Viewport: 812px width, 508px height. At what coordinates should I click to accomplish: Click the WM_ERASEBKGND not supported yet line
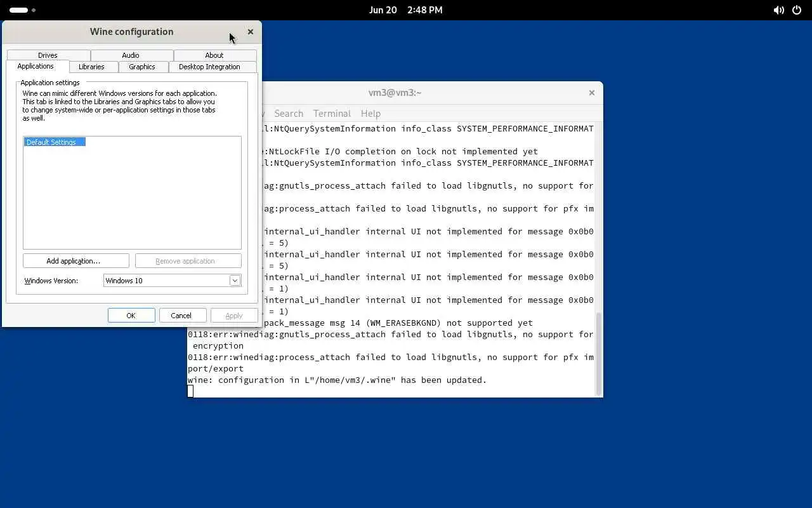(x=398, y=323)
